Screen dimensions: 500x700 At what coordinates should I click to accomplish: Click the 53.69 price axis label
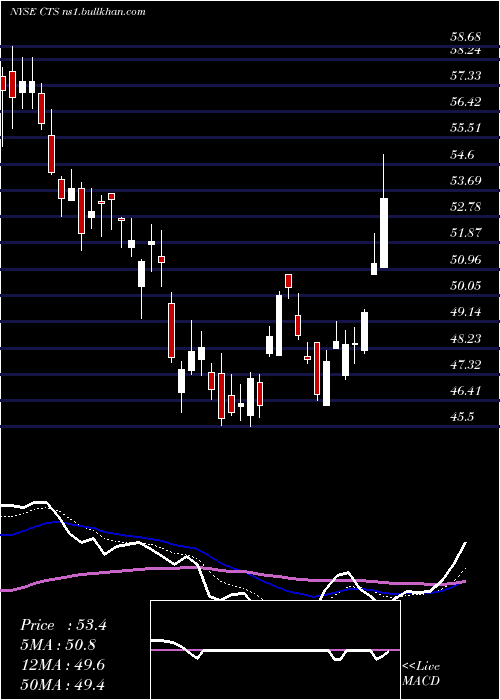pyautogui.click(x=466, y=181)
